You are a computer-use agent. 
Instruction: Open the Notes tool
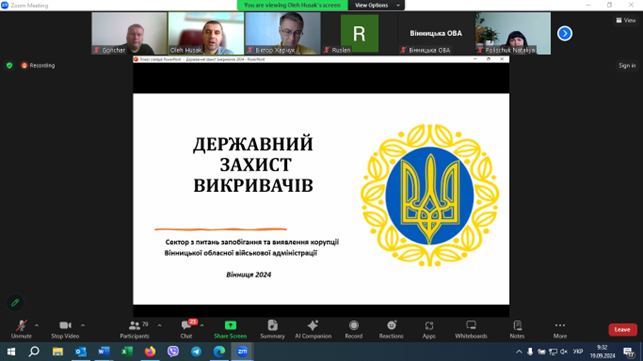[517, 329]
